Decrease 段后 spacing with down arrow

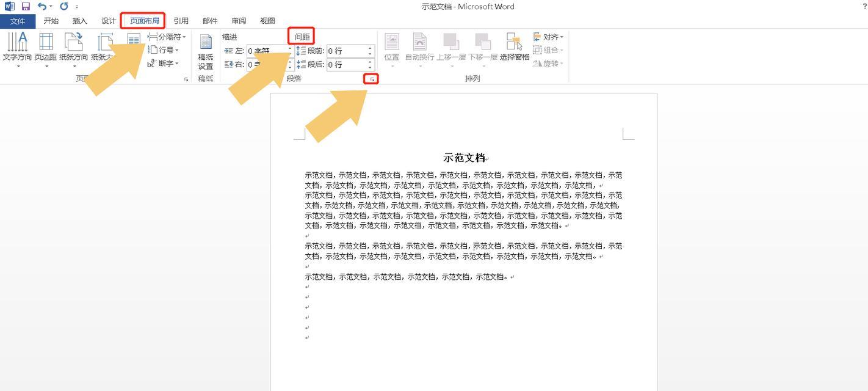pos(370,67)
